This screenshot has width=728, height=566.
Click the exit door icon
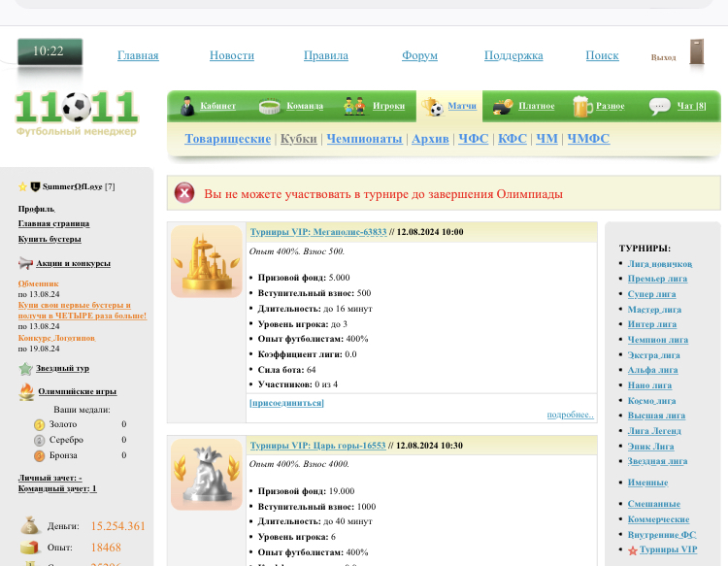[x=696, y=54]
